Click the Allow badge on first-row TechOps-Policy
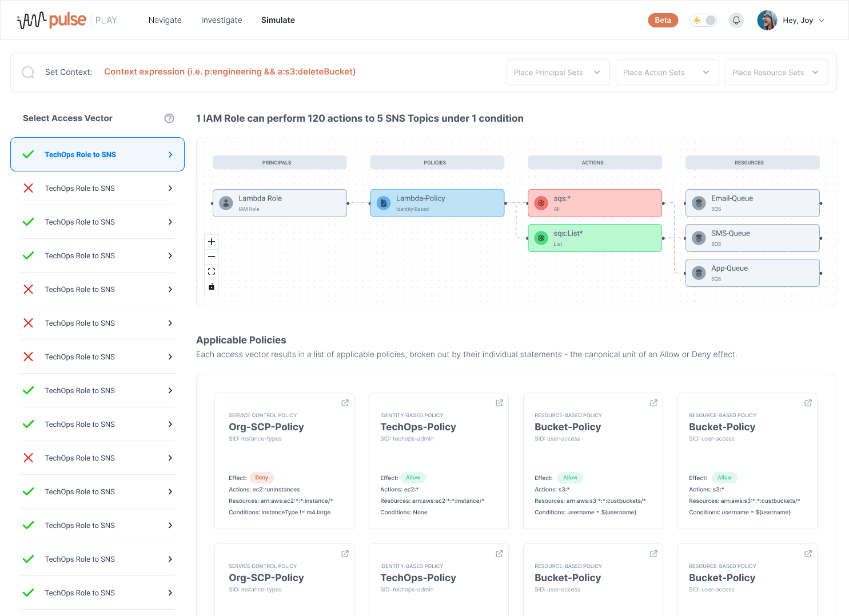This screenshot has height=616, width=849. 413,478
